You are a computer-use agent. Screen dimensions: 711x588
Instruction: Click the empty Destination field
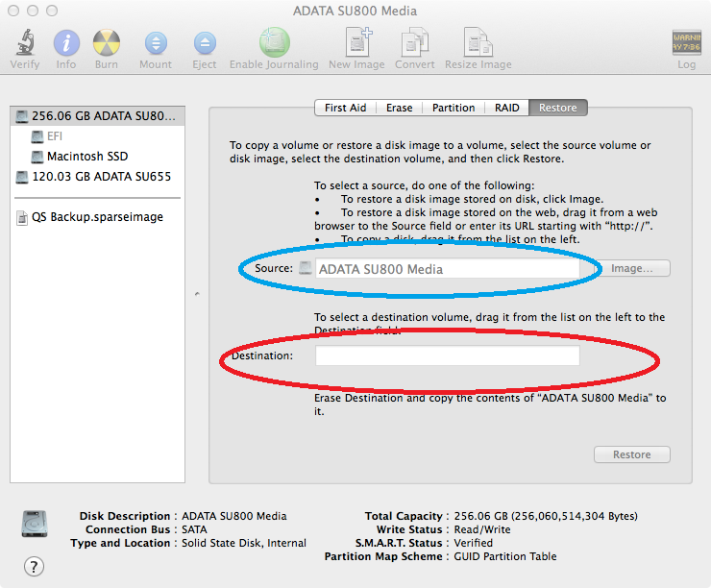pyautogui.click(x=448, y=355)
